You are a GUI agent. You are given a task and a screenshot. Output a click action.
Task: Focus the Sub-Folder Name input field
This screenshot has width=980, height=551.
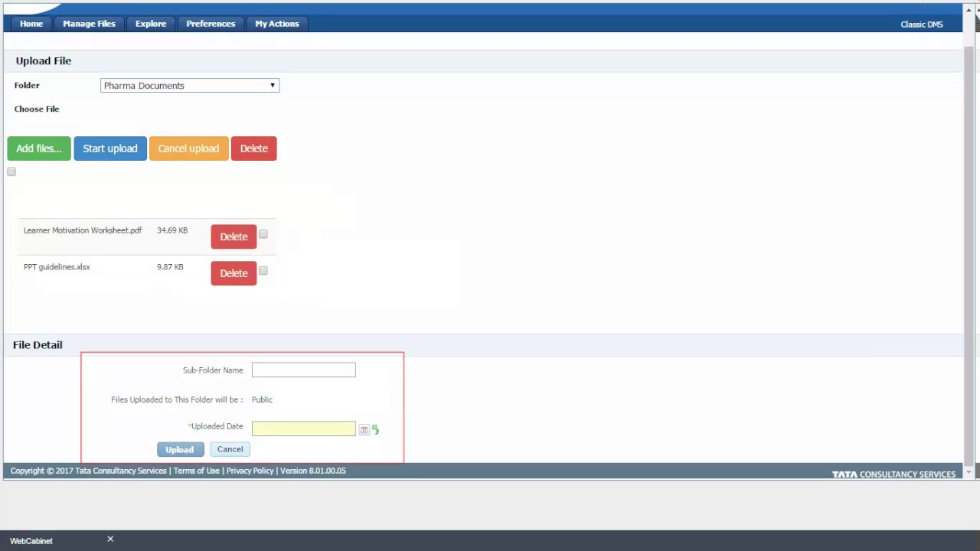(x=304, y=370)
